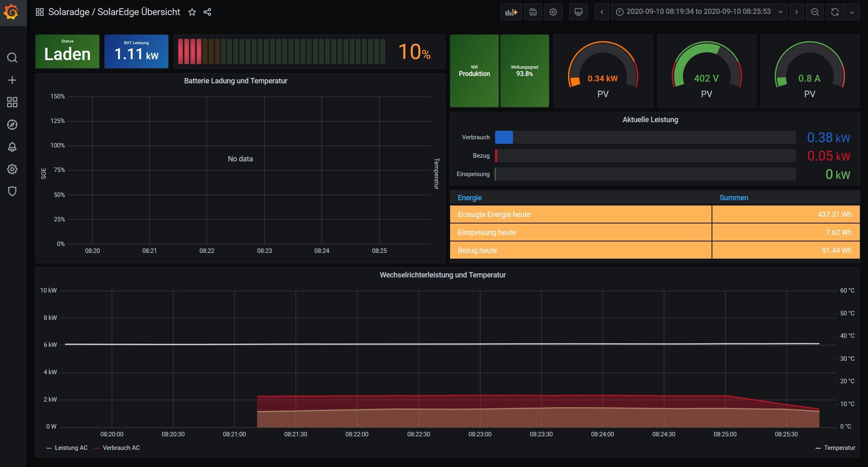Screen dimensions: 868x467
Task: Toggle Verbrauch AC series in legend
Action: pyautogui.click(x=121, y=448)
